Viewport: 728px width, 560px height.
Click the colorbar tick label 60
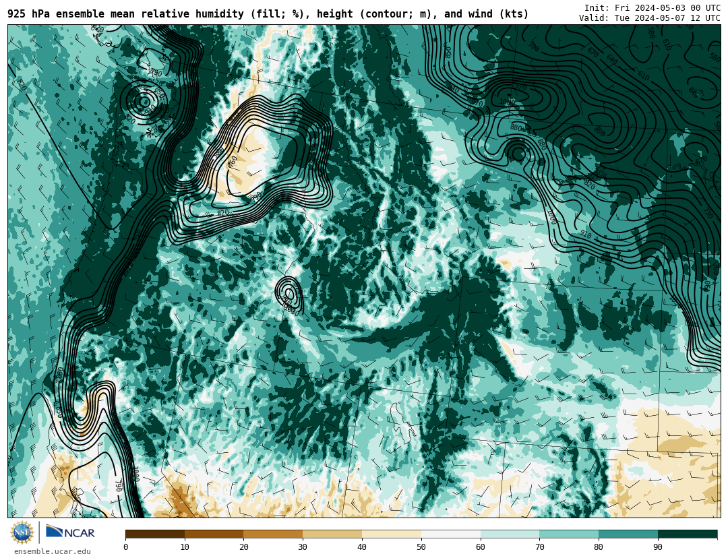[481, 547]
